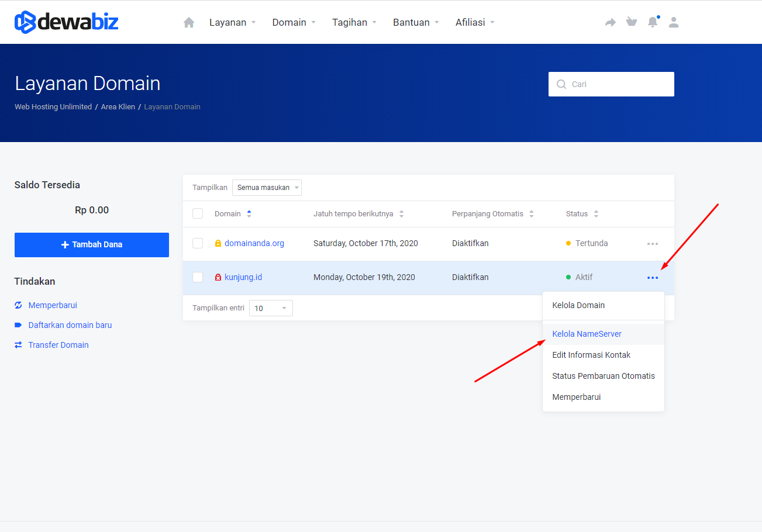
Task: Click the dewabiz logo
Action: 67,22
